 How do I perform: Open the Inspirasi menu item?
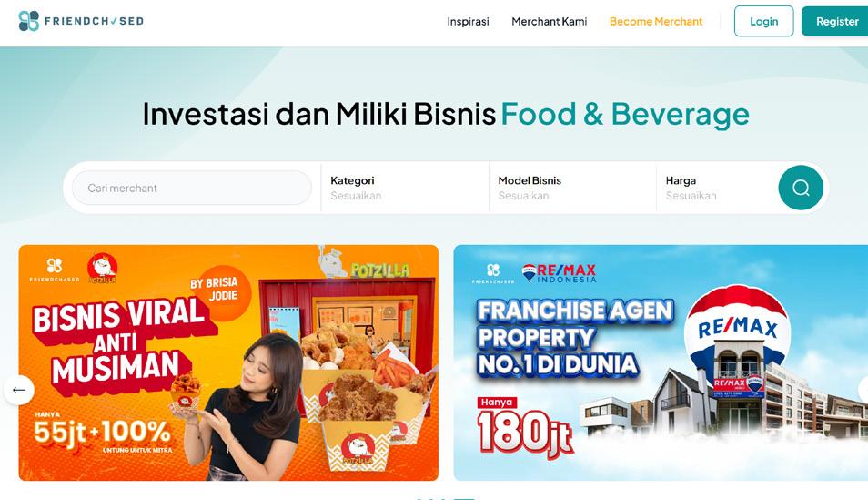click(468, 22)
